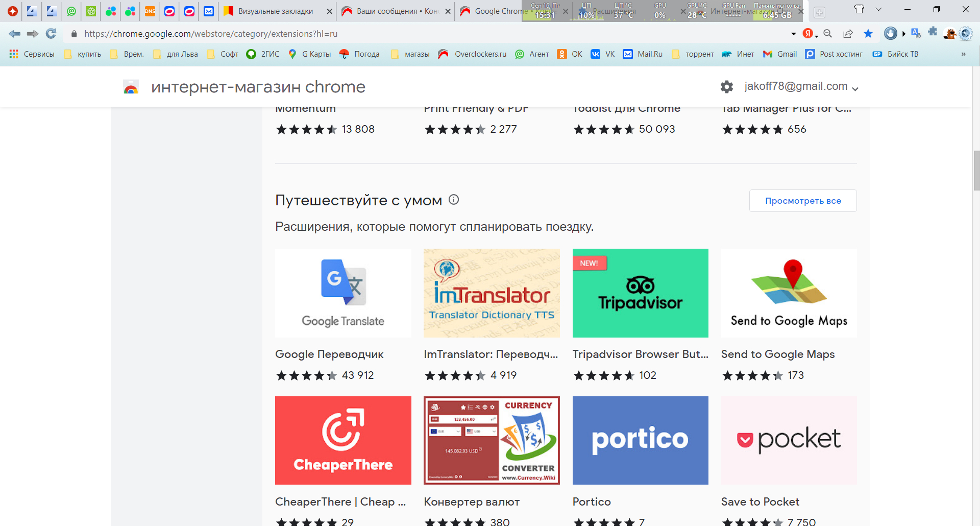The image size is (980, 526).
Task: Open the Бийск ТВ bookmark
Action: point(896,54)
